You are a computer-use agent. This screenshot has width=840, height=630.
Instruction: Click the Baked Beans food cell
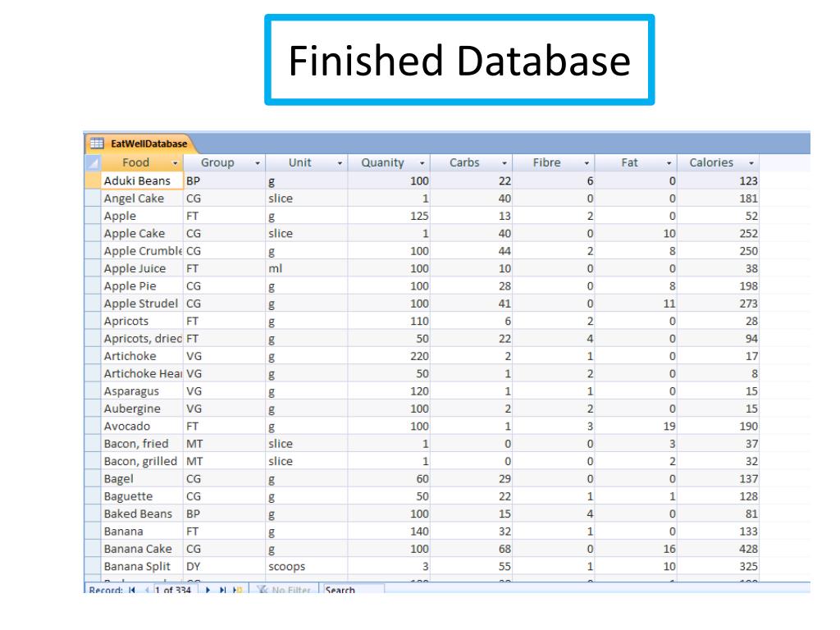142,514
